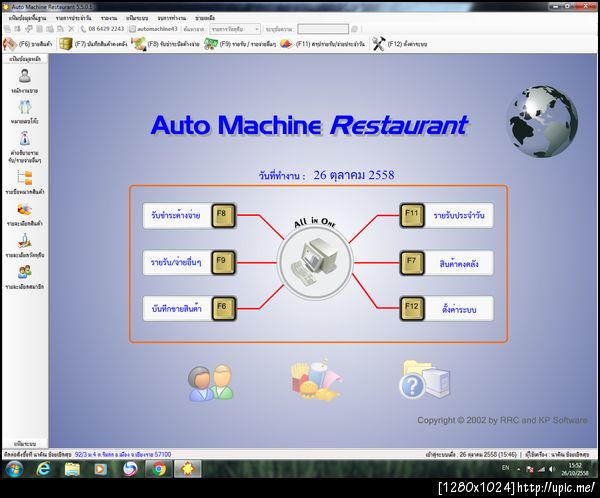Click the รายรับประจำวัน button
The height and width of the screenshot is (498, 600).
[x=459, y=216]
